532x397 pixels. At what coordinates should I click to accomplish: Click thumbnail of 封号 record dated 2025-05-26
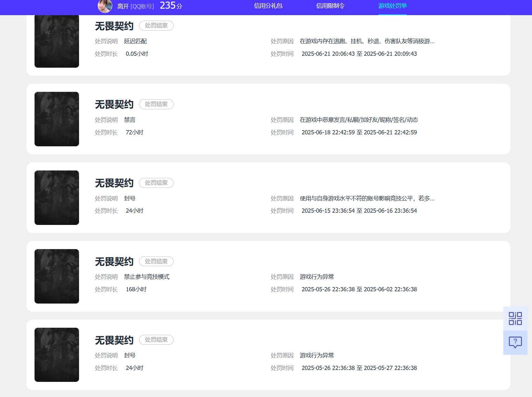[x=57, y=355]
